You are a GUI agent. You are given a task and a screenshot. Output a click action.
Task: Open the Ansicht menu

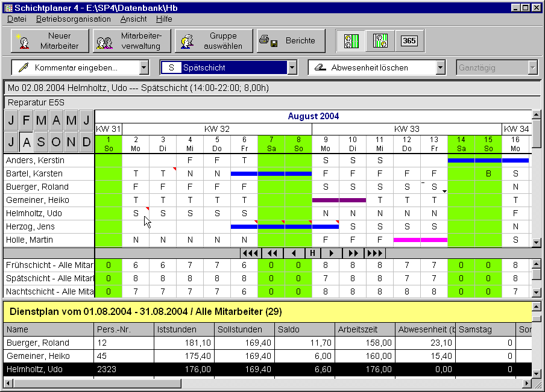pyautogui.click(x=133, y=19)
